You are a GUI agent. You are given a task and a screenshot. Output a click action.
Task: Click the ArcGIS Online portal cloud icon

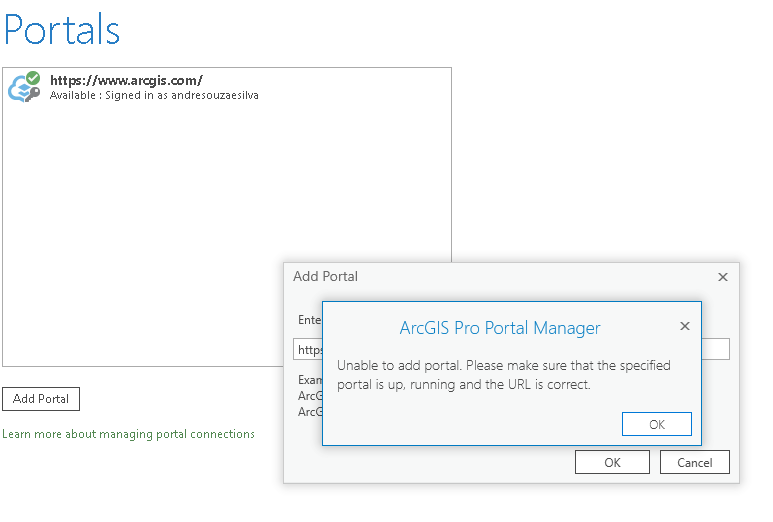point(24,87)
